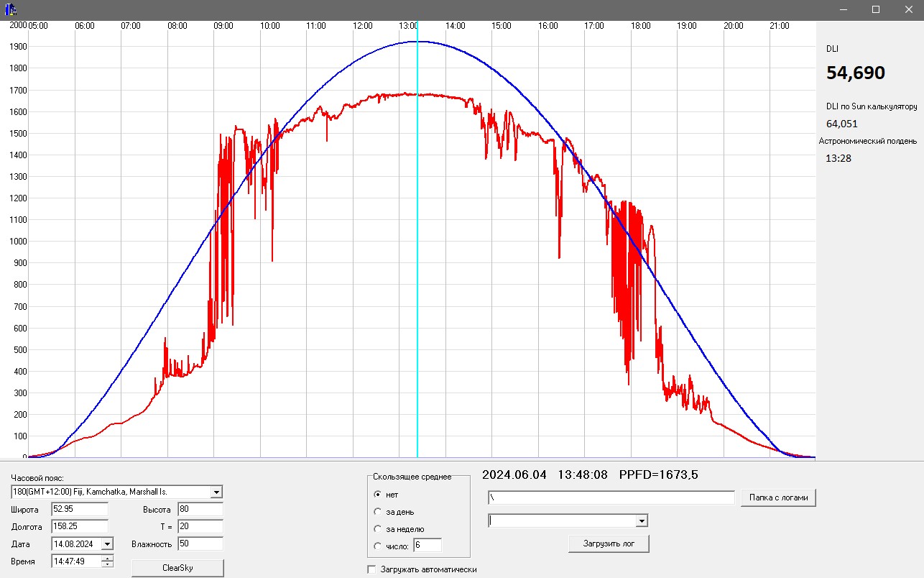
Task: Click the log folder path text field
Action: [611, 497]
